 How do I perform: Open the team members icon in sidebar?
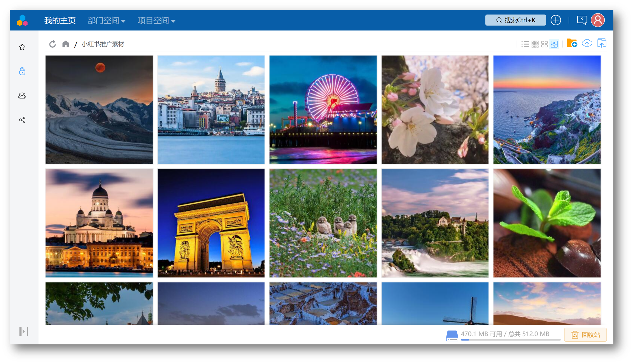22,96
